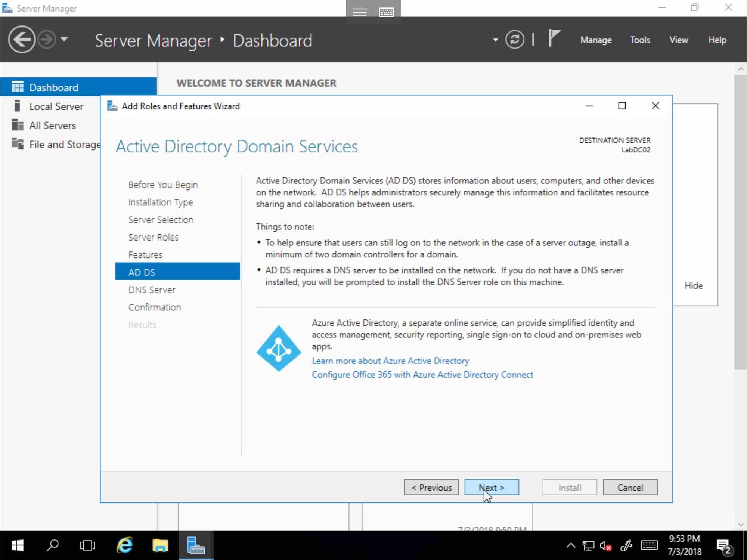
Task: Open the taskbar clock and date
Action: (685, 545)
